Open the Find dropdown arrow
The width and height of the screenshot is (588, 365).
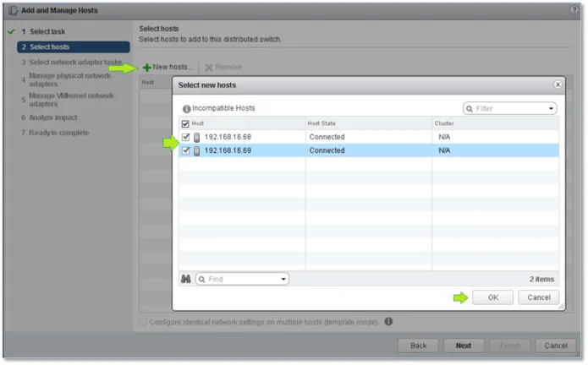tap(283, 280)
